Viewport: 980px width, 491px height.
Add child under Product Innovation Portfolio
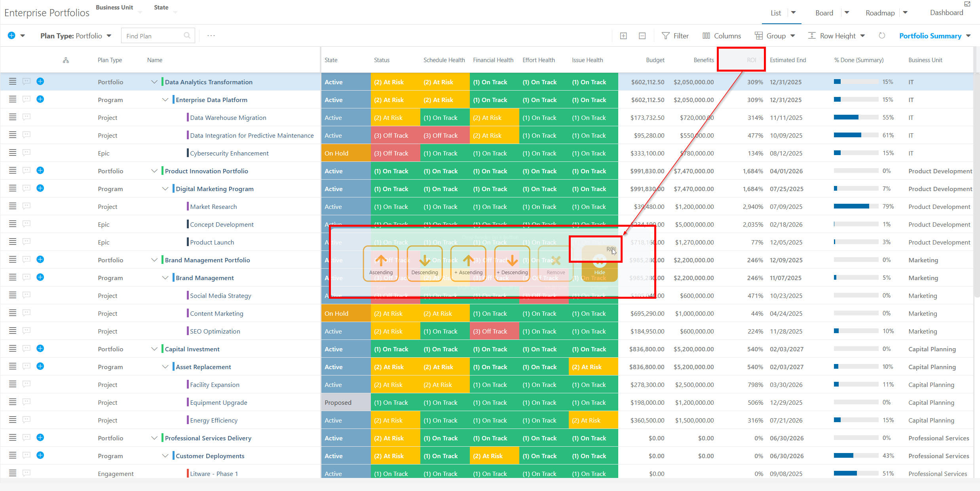(40, 171)
